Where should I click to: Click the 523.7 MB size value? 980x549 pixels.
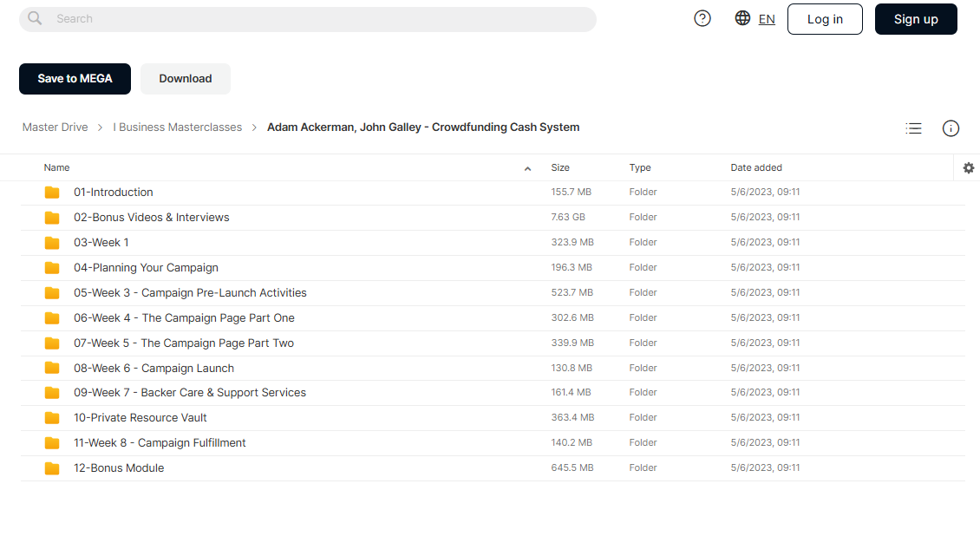(x=572, y=292)
